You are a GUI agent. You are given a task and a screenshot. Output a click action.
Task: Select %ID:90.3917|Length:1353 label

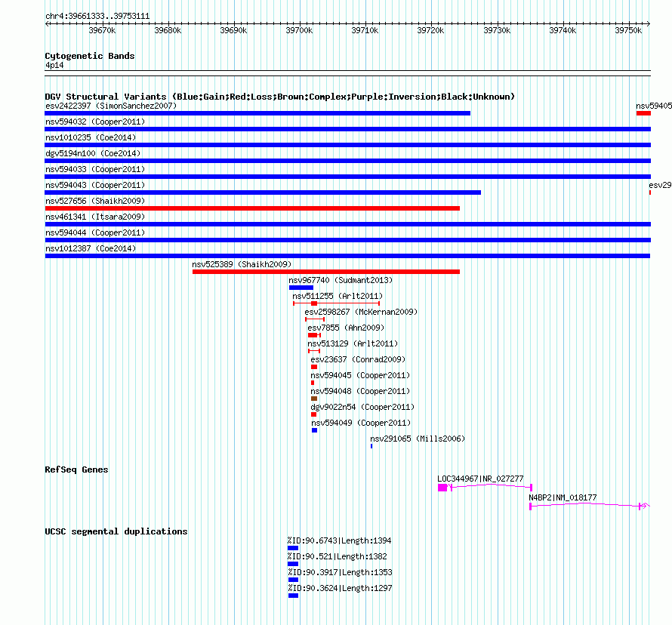341,572
